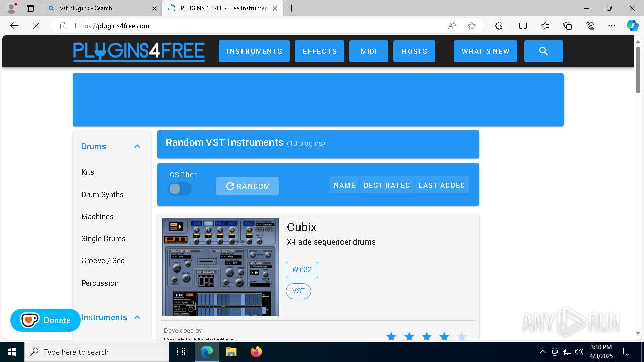
Task: Open the HOSTS menu
Action: coord(414,51)
